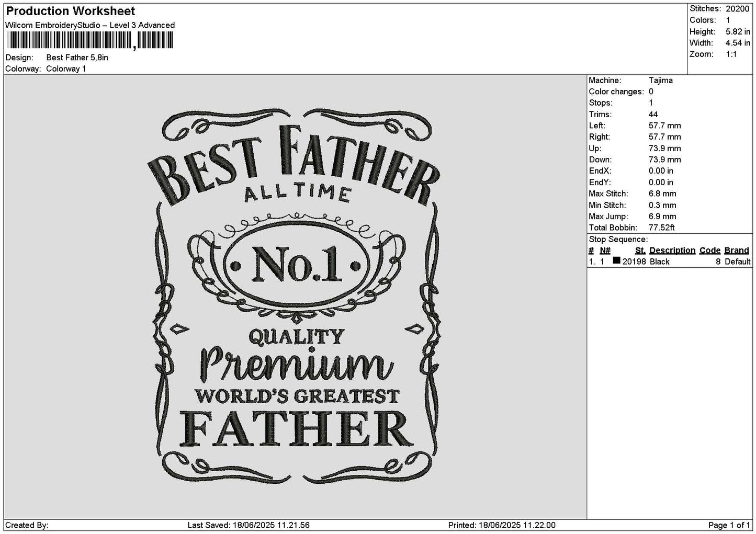Click the Color changes value 0
The image size is (756, 534).
(x=651, y=92)
